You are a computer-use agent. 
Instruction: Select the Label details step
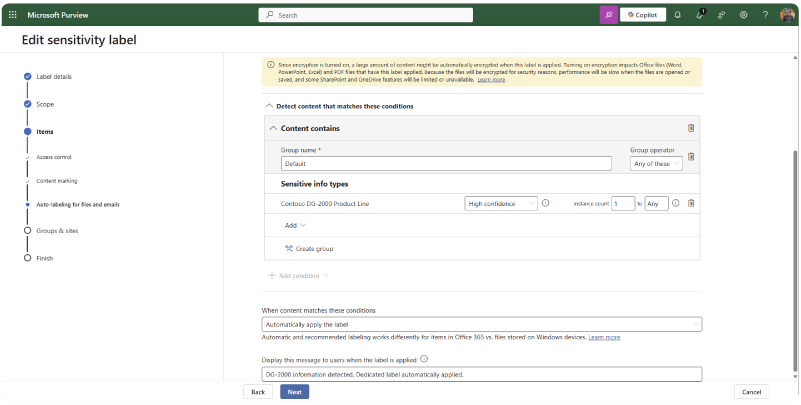53,76
